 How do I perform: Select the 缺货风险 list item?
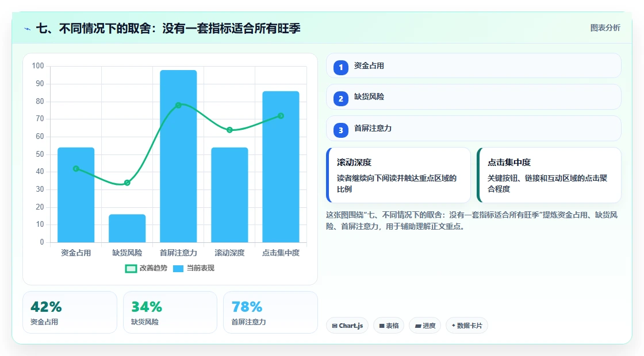pyautogui.click(x=474, y=97)
